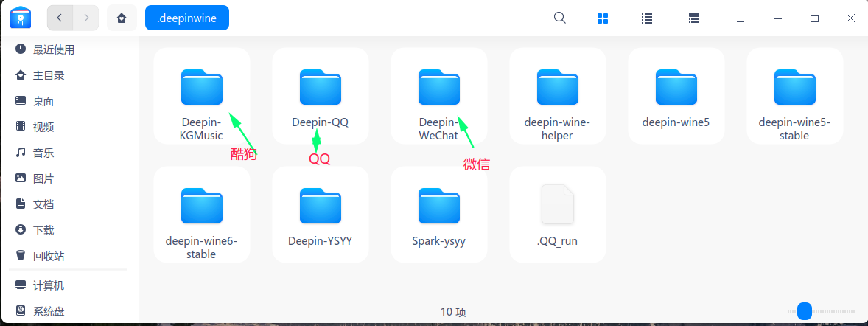Image resolution: width=868 pixels, height=326 pixels.
Task: Click the .QQ_run file name
Action: (558, 242)
